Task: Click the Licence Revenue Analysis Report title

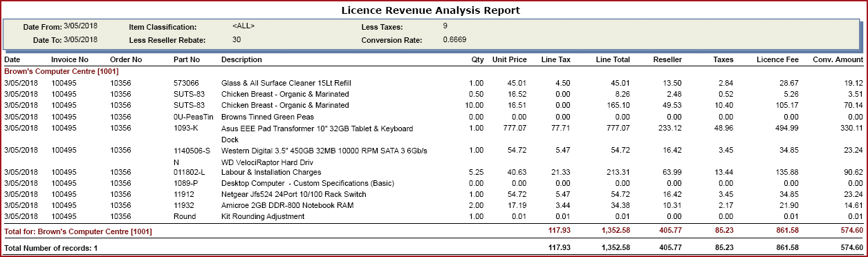Action: pos(431,10)
